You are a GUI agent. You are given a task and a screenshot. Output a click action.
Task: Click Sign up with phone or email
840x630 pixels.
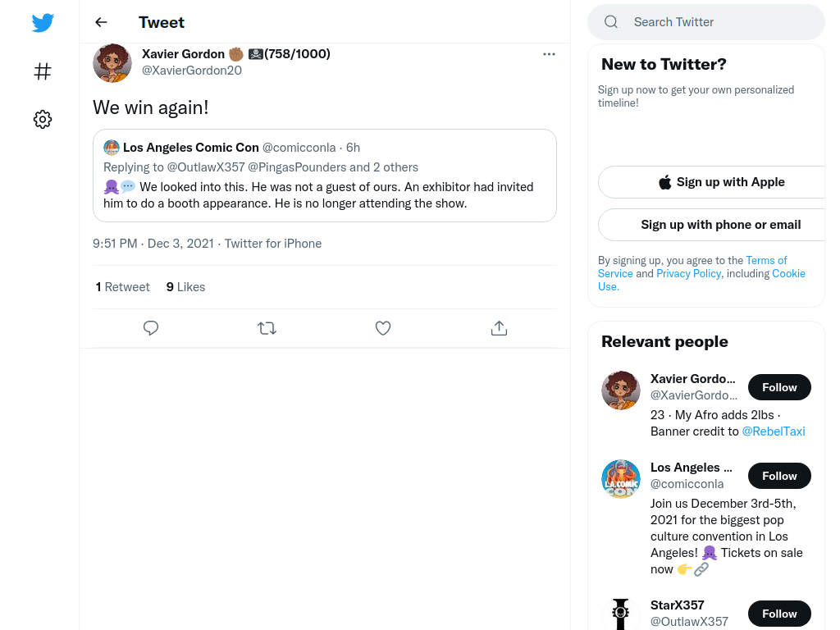[x=719, y=225]
